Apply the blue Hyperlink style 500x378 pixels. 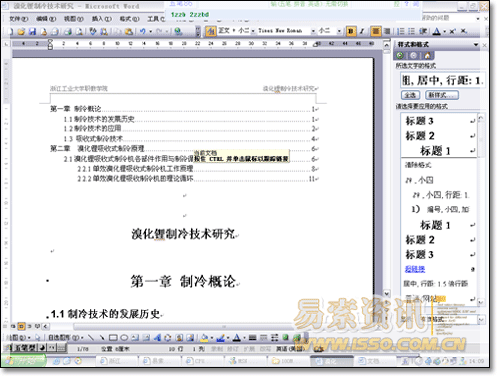[415, 269]
